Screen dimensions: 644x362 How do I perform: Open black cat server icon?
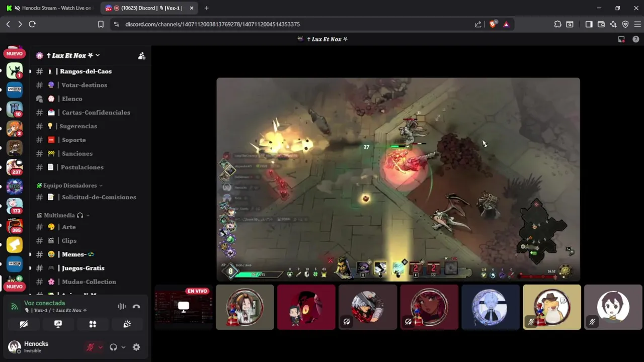click(x=15, y=70)
